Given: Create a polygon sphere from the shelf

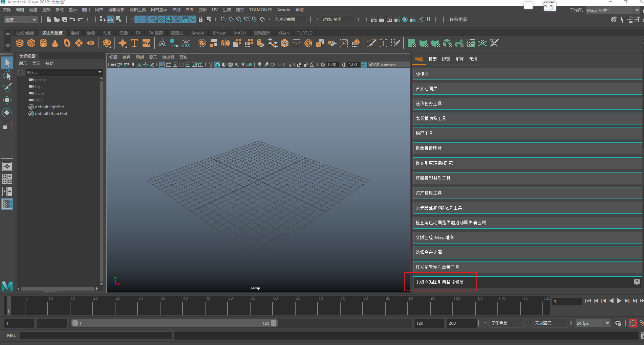Looking at the screenshot, I should pos(20,43).
